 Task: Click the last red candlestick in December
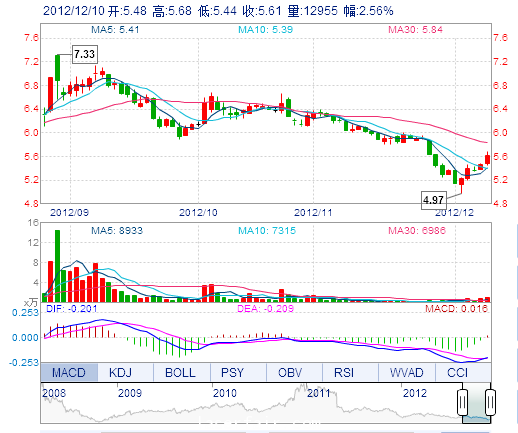pos(487,159)
